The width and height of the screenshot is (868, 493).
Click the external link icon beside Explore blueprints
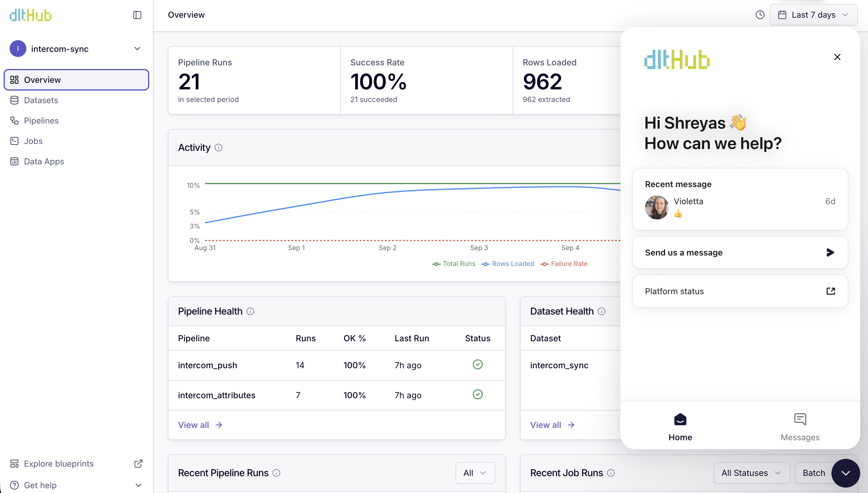[x=138, y=464]
